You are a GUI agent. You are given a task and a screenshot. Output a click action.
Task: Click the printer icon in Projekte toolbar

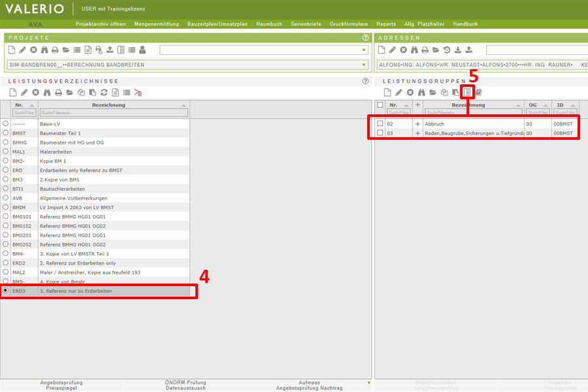tap(56, 50)
